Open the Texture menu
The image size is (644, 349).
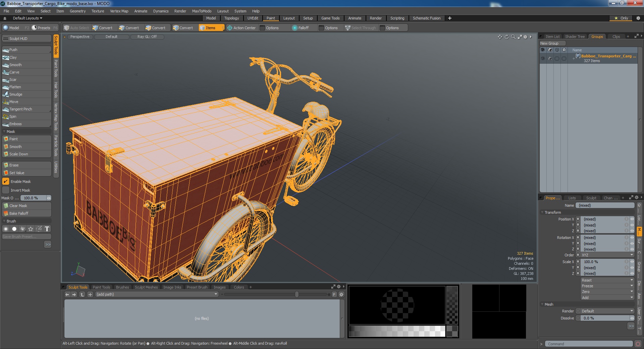click(x=98, y=11)
